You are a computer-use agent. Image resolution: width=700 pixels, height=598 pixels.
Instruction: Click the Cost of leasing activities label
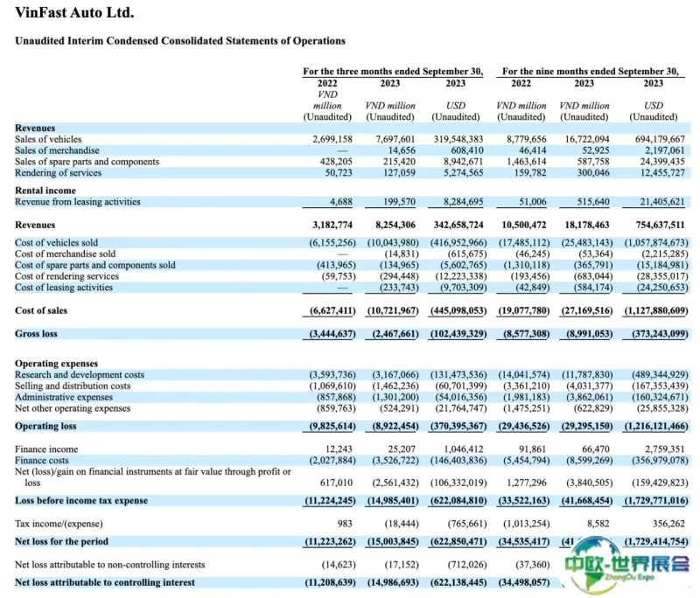(64, 287)
